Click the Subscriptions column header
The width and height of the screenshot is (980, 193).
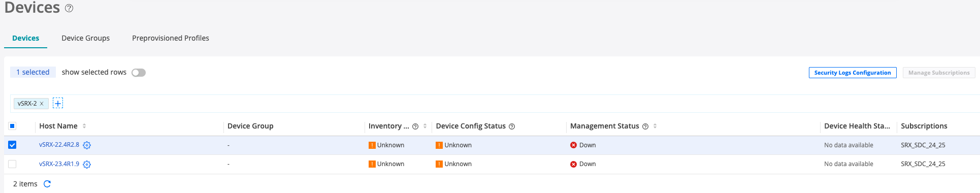point(924,126)
